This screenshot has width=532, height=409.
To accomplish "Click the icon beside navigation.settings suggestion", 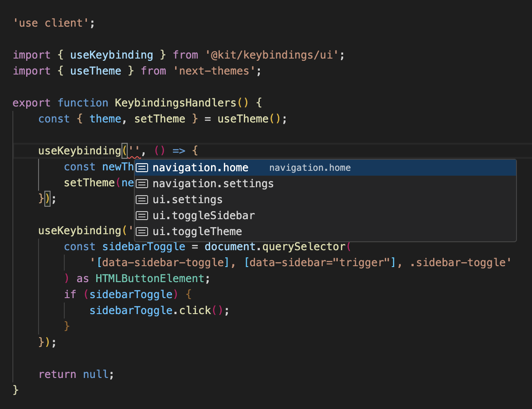I will pyautogui.click(x=142, y=183).
